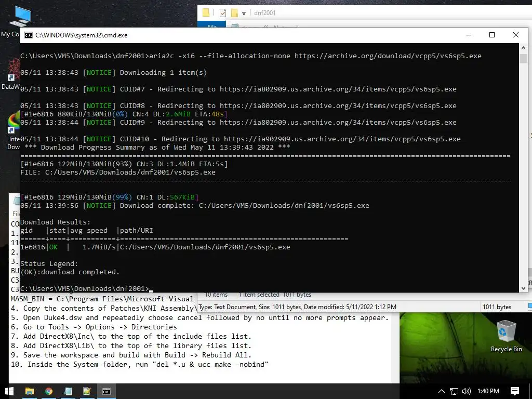The height and width of the screenshot is (399, 532).
Task: Click the green OK status in results
Action: point(54,247)
